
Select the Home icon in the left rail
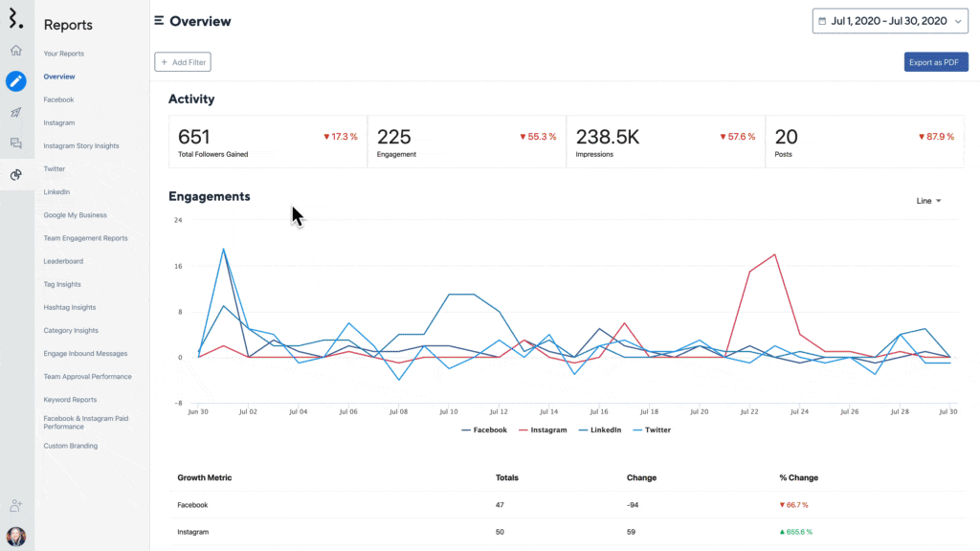coord(15,51)
